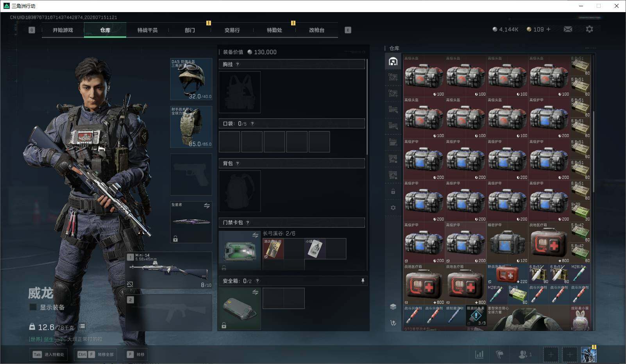
Task: Open the 特战干员 tab
Action: (147, 30)
